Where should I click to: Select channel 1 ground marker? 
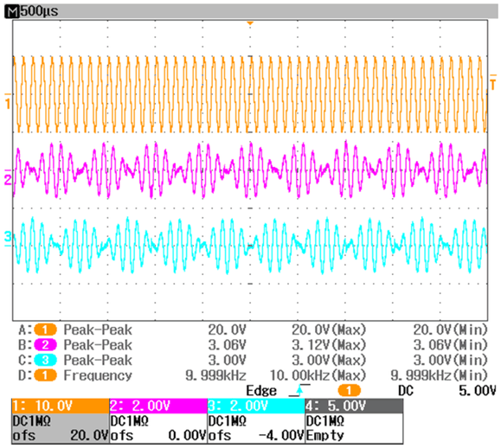click(7, 101)
